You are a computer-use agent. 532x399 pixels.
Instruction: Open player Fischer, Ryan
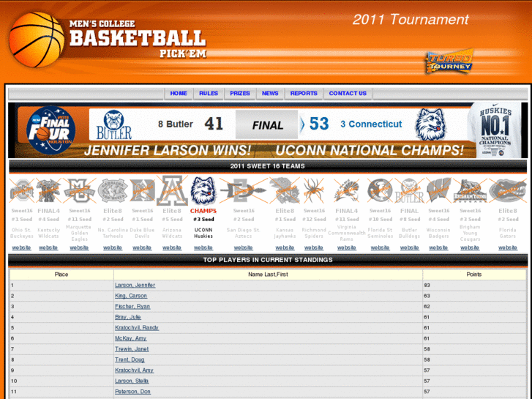point(132,306)
